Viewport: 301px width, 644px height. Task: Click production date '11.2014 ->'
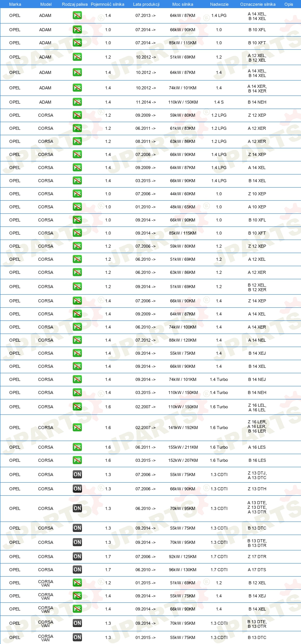point(145,102)
